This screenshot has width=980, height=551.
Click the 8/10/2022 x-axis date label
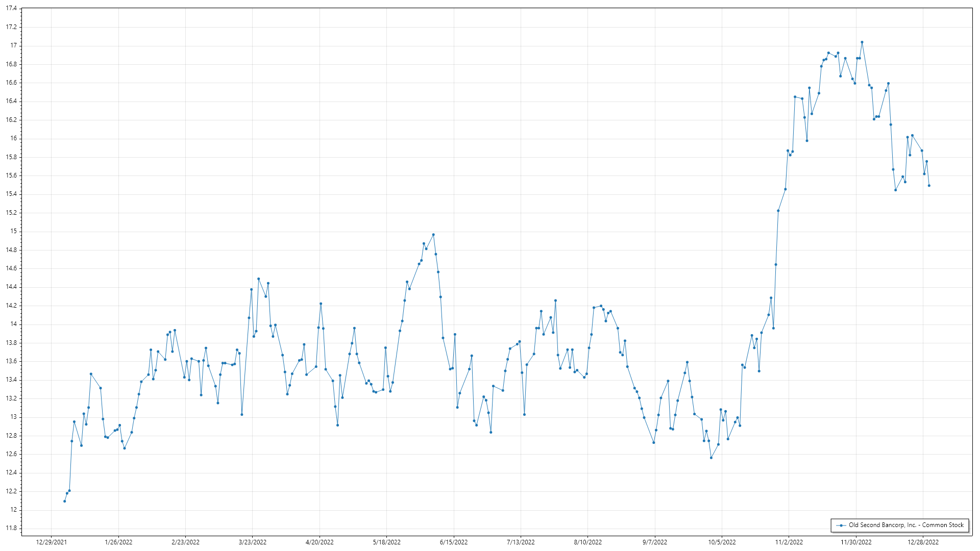[587, 542]
